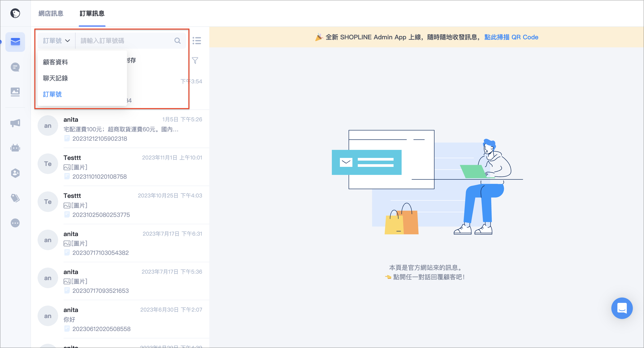Click order number 20231101020108758
Viewport: 644px width, 348px height.
[x=100, y=176]
